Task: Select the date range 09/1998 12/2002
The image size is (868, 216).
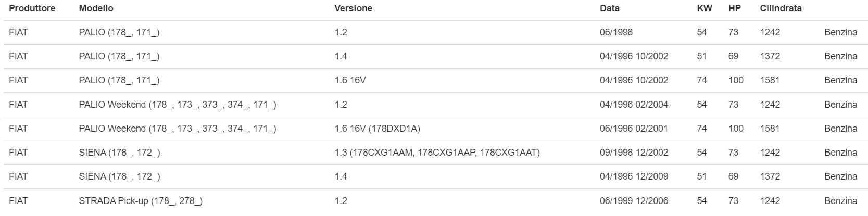Action: (x=634, y=153)
